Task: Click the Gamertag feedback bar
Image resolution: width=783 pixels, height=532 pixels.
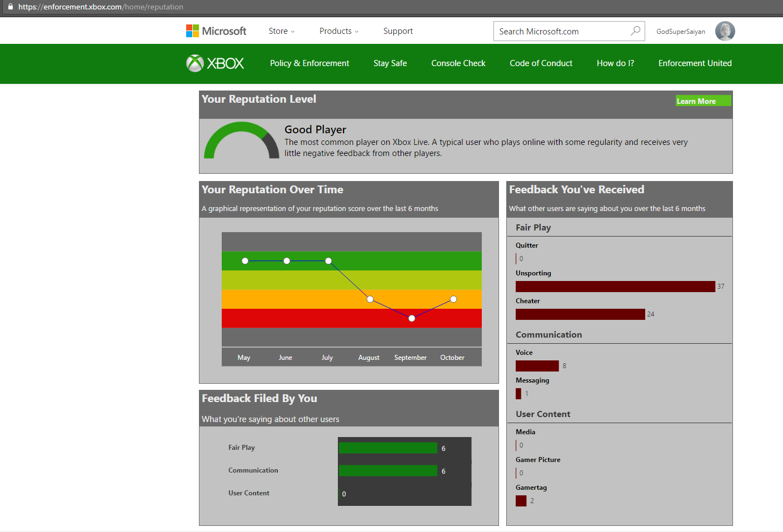Action: pyautogui.click(x=521, y=501)
